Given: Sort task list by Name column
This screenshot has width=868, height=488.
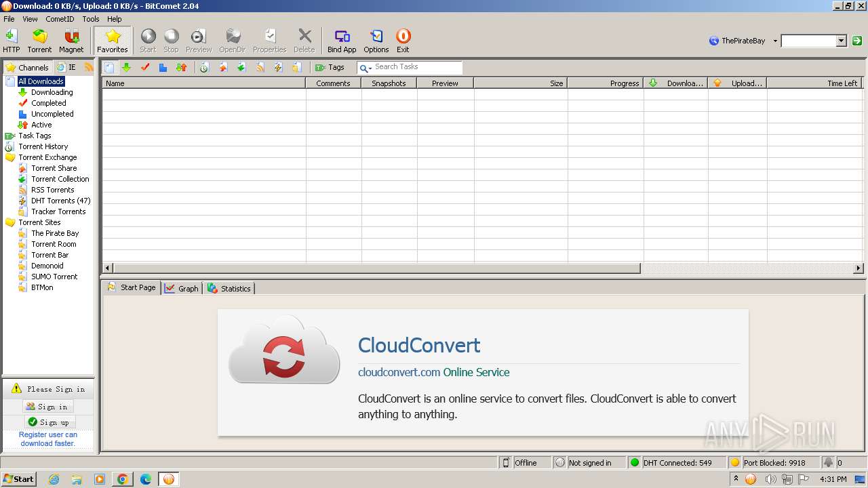Looking at the screenshot, I should 204,83.
